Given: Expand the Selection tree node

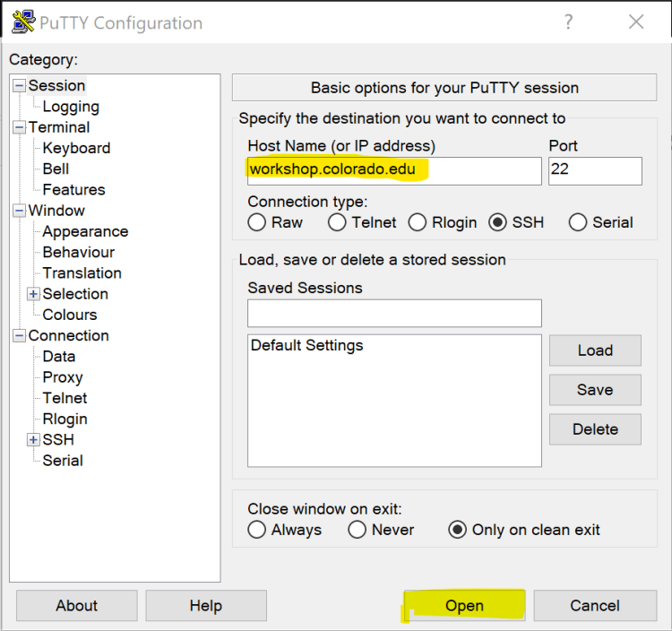Looking at the screenshot, I should (x=33, y=294).
